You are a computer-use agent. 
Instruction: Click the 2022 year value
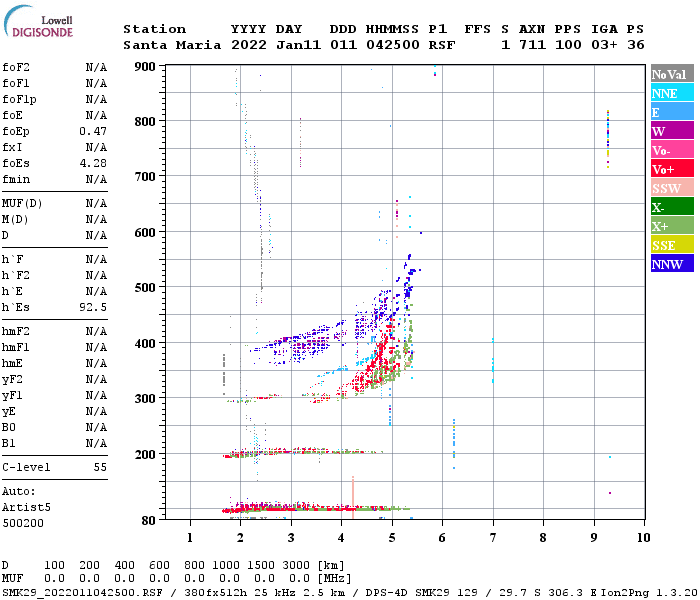[249, 45]
